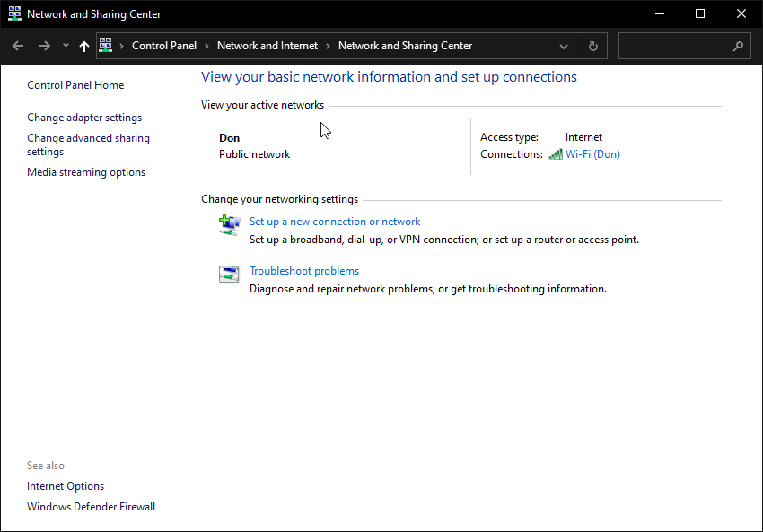Select Network and Internet breadcrumb

[x=267, y=46]
